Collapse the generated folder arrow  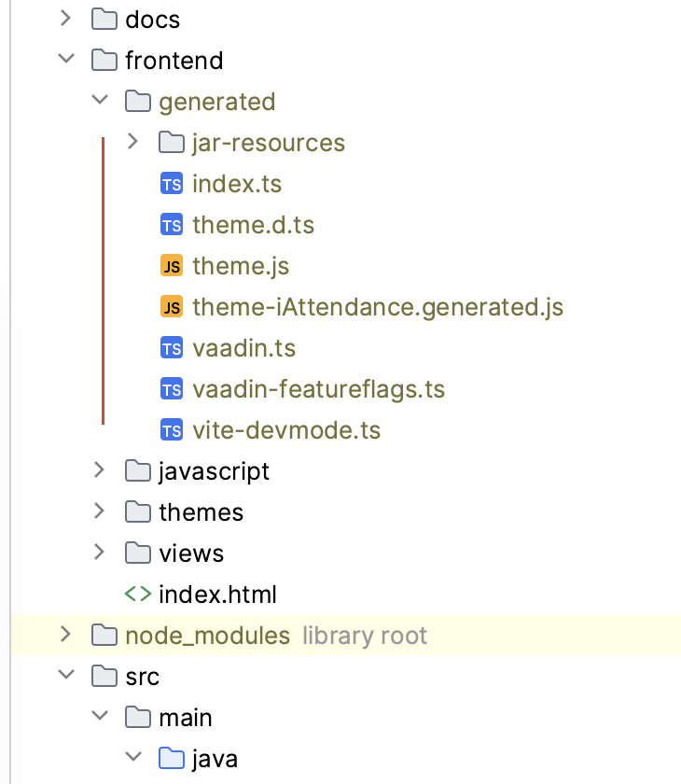point(99,101)
